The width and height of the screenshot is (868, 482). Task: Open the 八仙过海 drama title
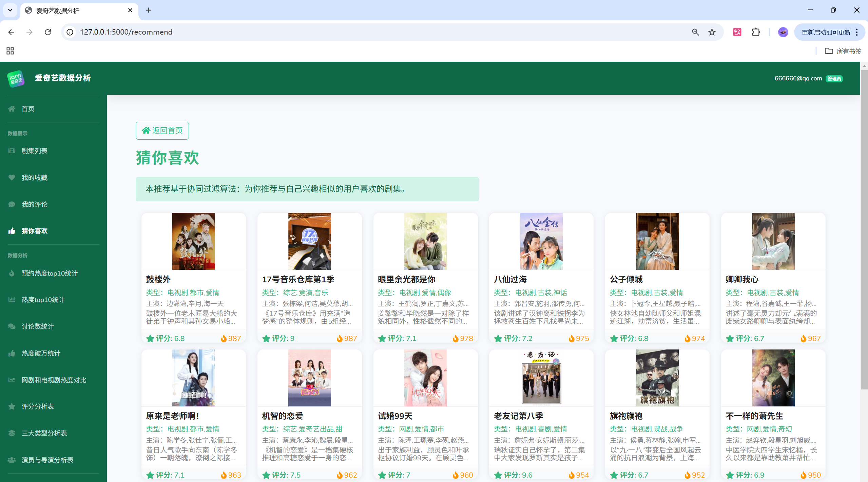tap(510, 279)
